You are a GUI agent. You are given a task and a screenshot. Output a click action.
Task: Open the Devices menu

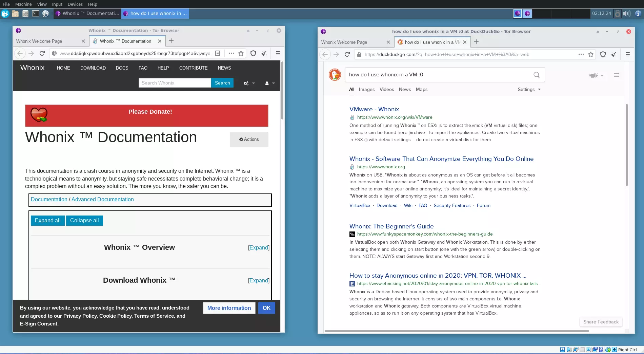pos(75,4)
